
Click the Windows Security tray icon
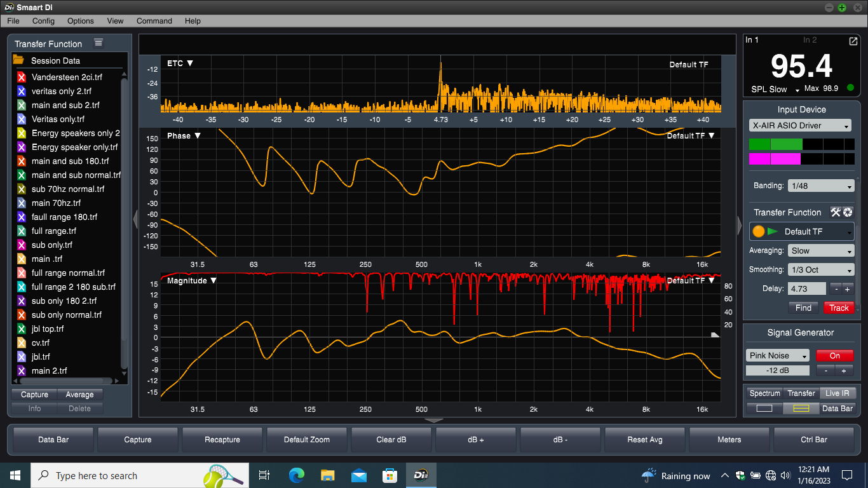coord(740,475)
